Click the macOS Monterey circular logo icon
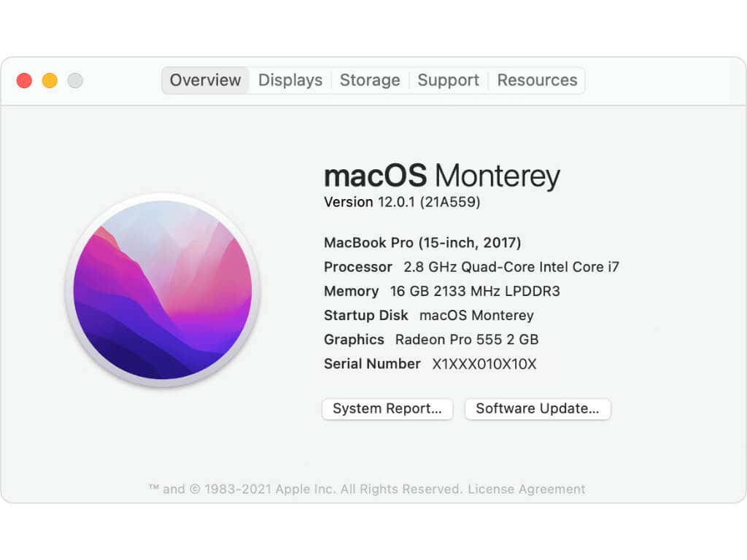Image resolution: width=747 pixels, height=560 pixels. tap(163, 290)
